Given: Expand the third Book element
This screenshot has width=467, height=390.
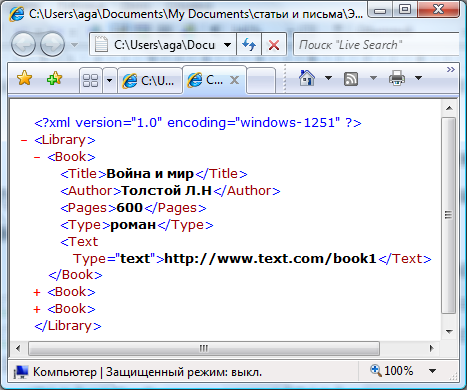Looking at the screenshot, I should [x=37, y=309].
